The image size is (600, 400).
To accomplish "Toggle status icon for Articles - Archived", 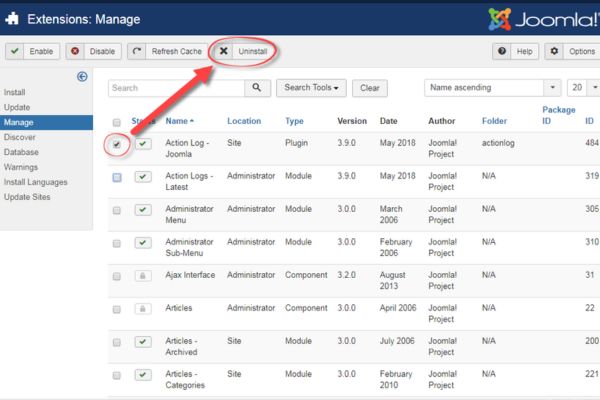I will [x=143, y=341].
